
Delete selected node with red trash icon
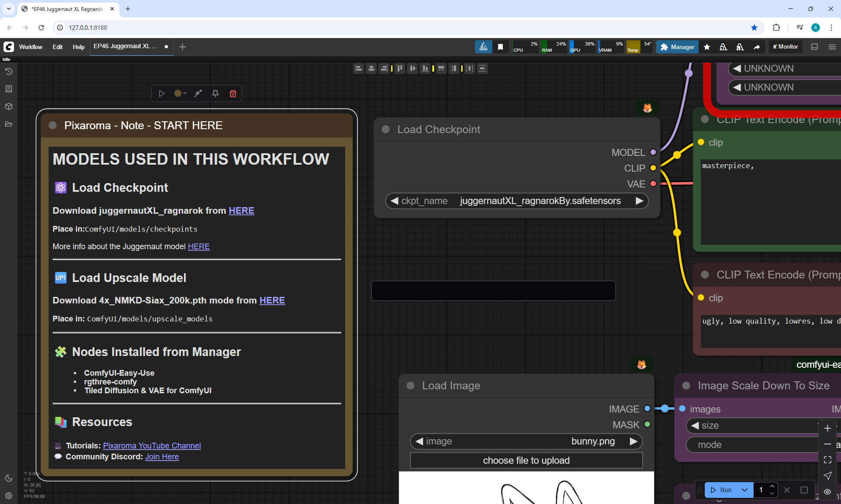pyautogui.click(x=233, y=93)
